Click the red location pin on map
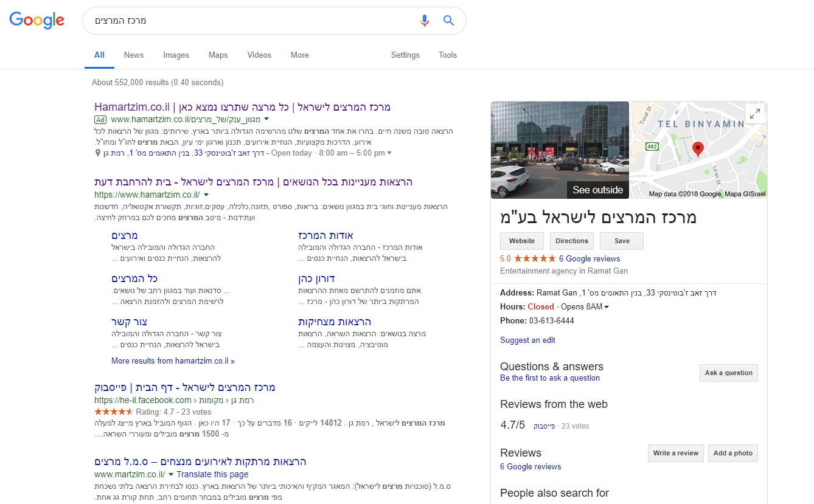The height and width of the screenshot is (504, 814). tap(698, 148)
